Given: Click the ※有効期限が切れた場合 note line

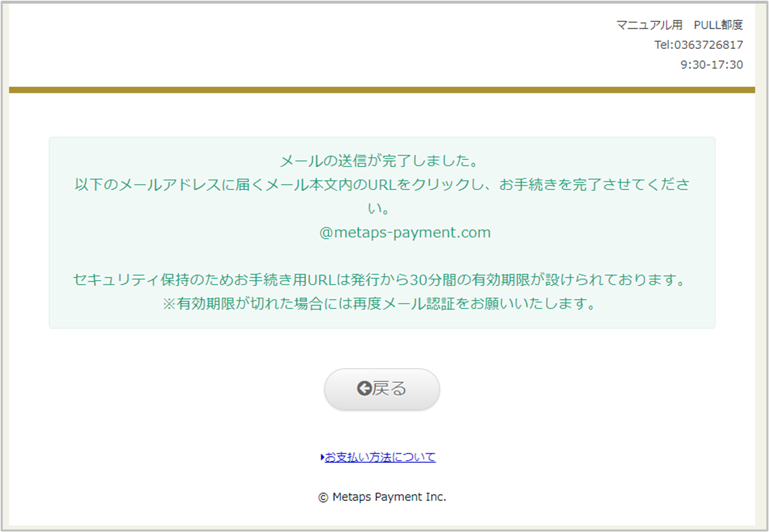Looking at the screenshot, I should click(381, 304).
